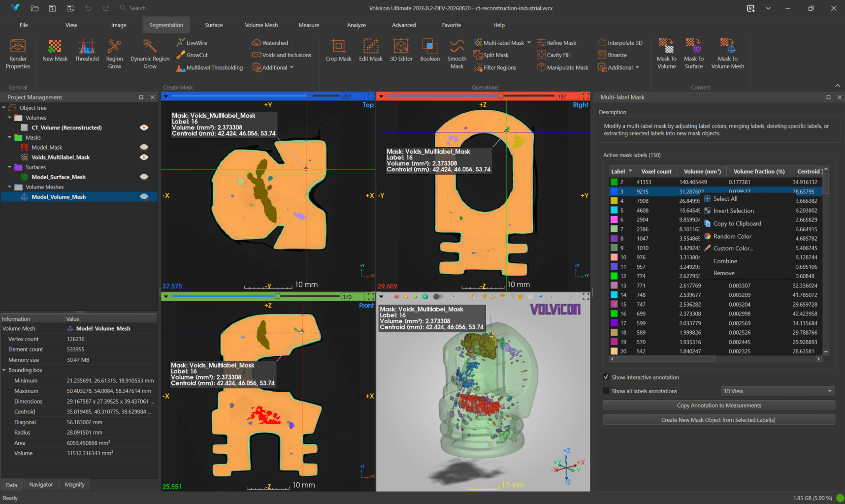Click color swatch of label 16
This screenshot has height=504, width=845.
[614, 314]
